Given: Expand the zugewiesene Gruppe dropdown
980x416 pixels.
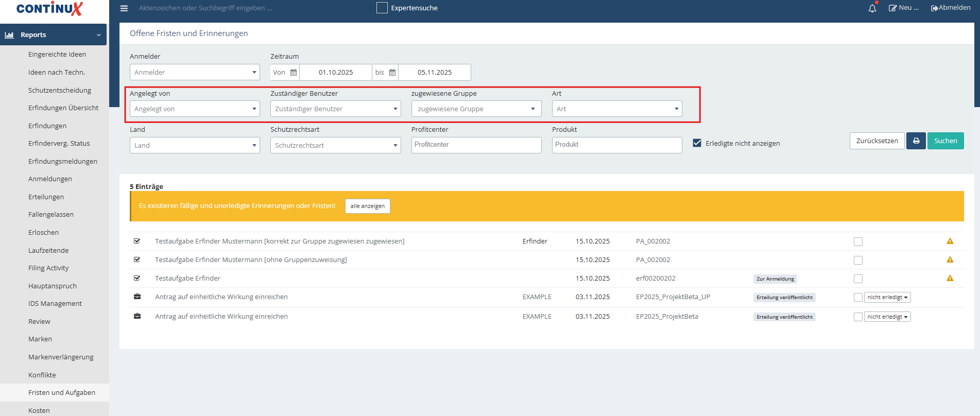Looking at the screenshot, I should point(476,109).
